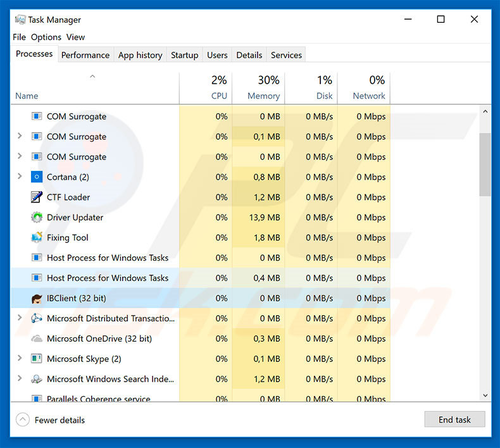Switch to the Details tab
Screen dimensions: 500x448
pyautogui.click(x=249, y=55)
